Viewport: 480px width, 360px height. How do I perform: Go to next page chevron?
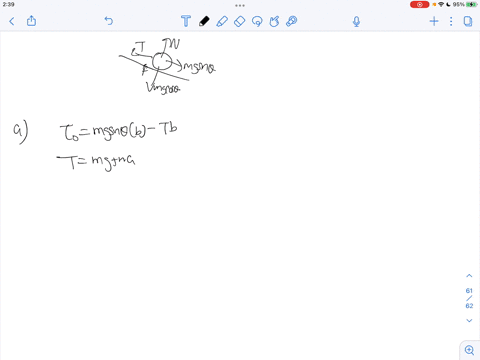pyautogui.click(x=469, y=321)
